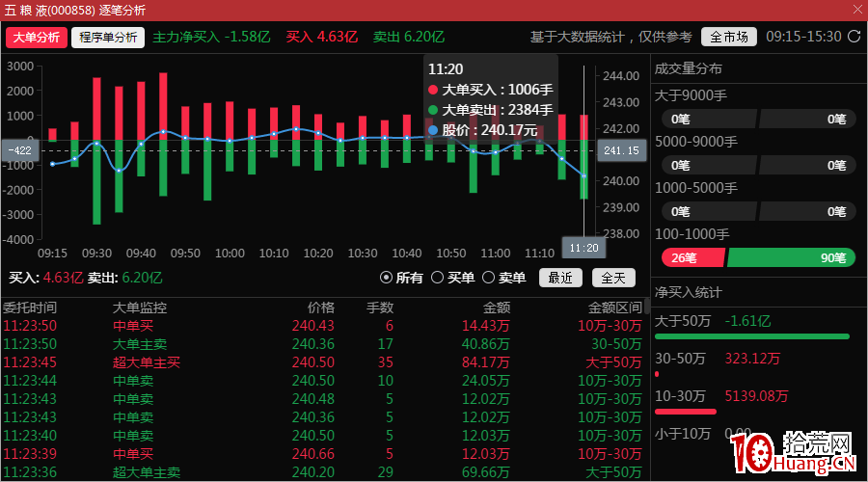Click the 价格 column header
Viewport: 868px width, 482px height.
pyautogui.click(x=321, y=308)
